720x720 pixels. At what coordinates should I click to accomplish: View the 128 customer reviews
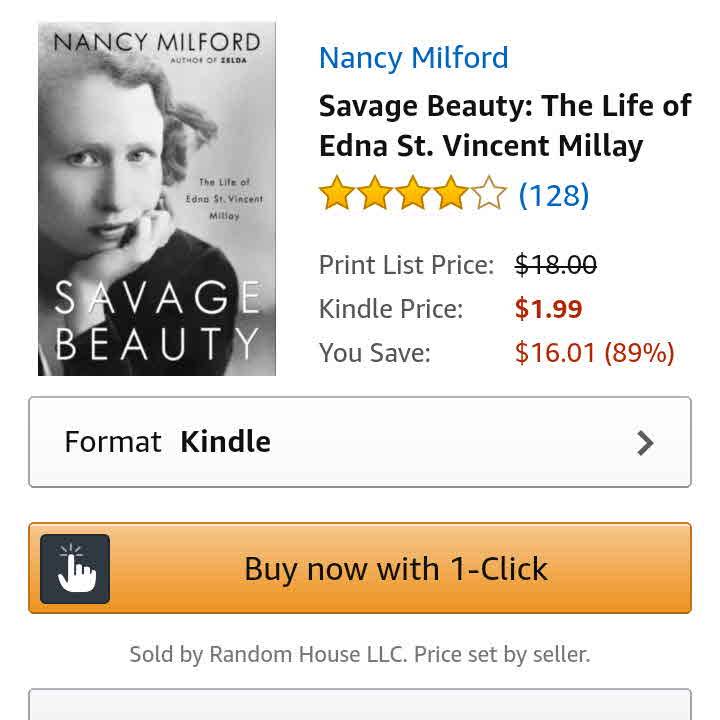(553, 195)
